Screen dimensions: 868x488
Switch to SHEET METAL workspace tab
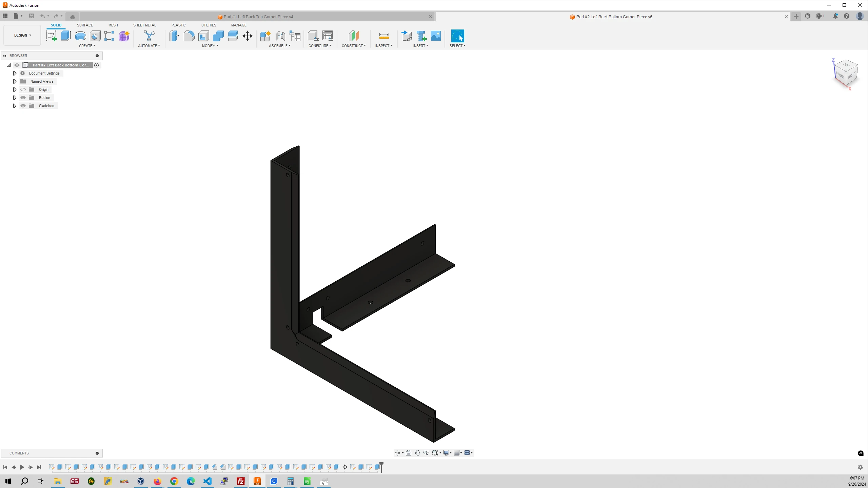(144, 24)
